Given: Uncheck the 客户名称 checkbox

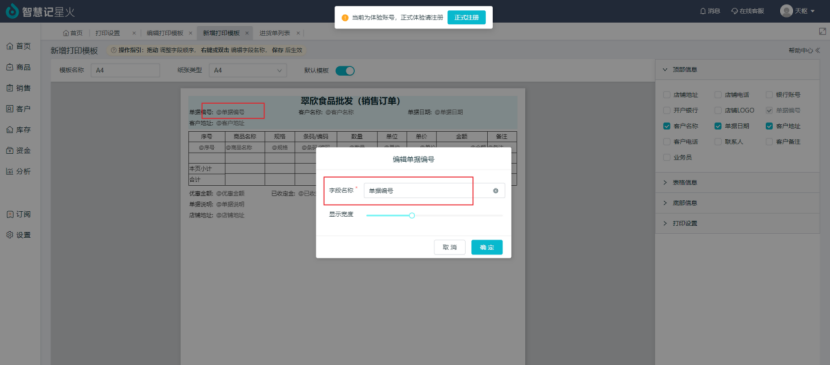Looking at the screenshot, I should (667, 126).
